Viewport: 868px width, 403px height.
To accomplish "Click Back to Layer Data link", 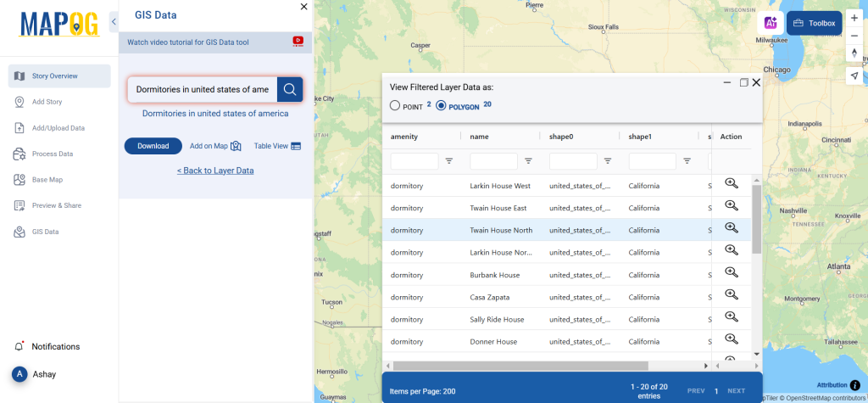I will (215, 171).
